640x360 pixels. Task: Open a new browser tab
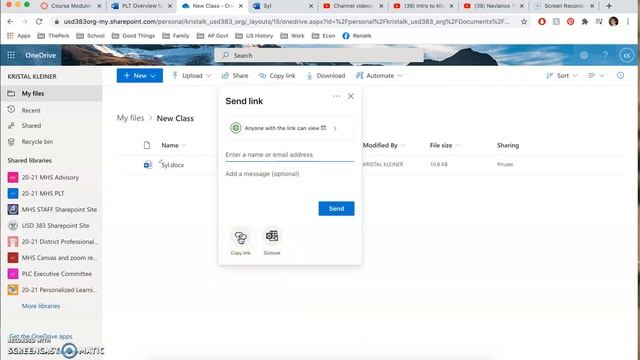[609, 6]
